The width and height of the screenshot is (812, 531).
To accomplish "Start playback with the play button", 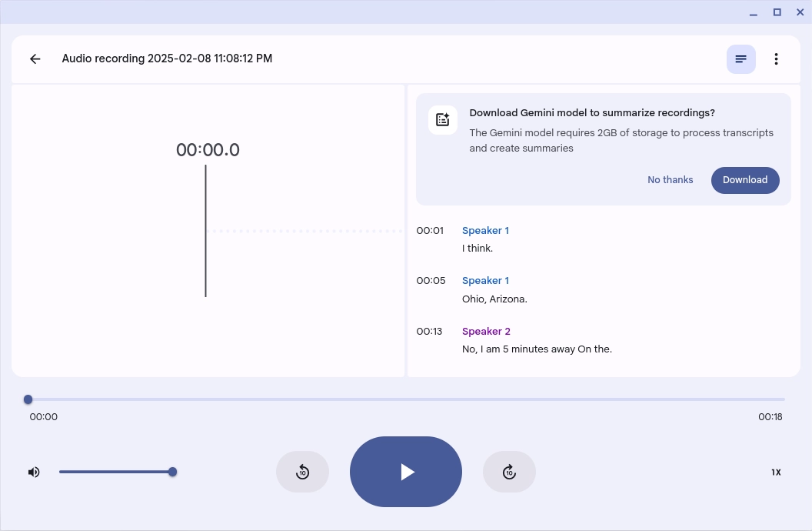I will 406,472.
